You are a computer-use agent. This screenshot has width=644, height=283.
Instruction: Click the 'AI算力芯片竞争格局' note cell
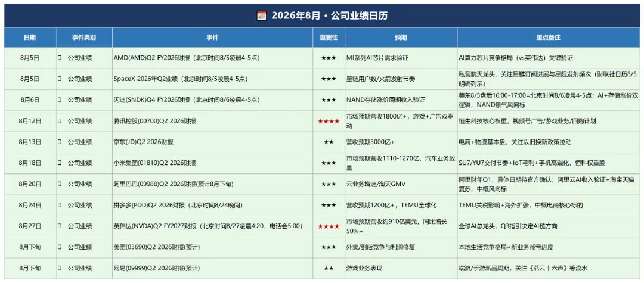tap(549, 58)
